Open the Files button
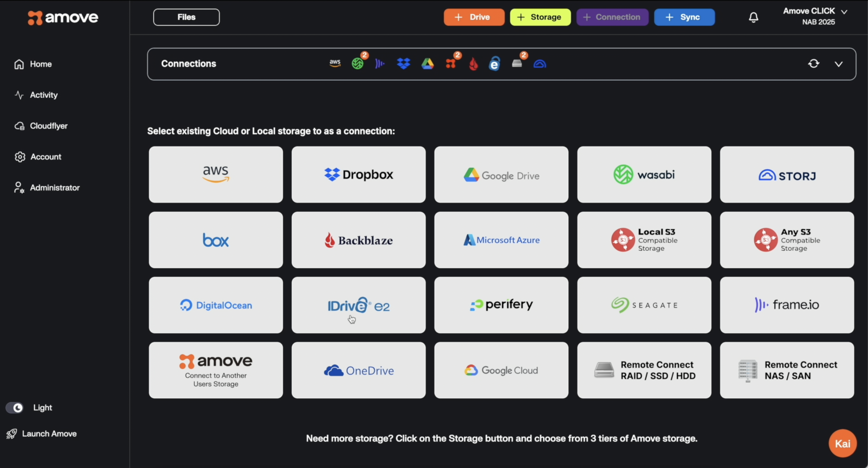 [x=186, y=17]
